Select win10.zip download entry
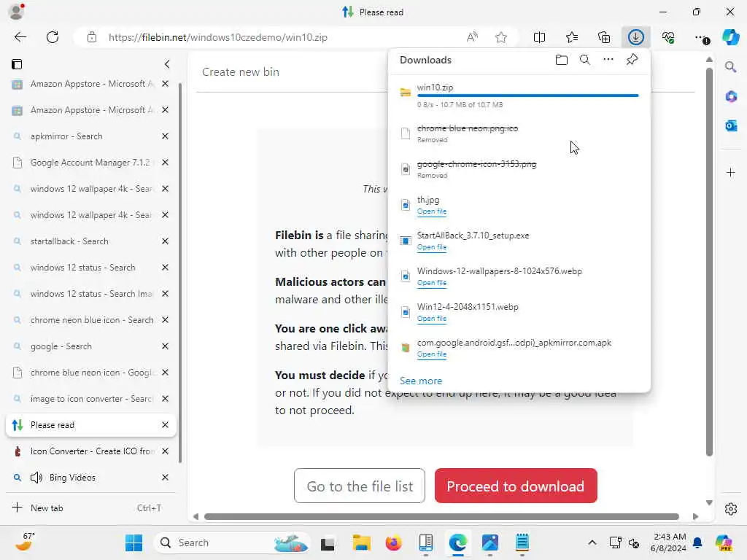Screen dimensions: 747x560 tap(519, 95)
